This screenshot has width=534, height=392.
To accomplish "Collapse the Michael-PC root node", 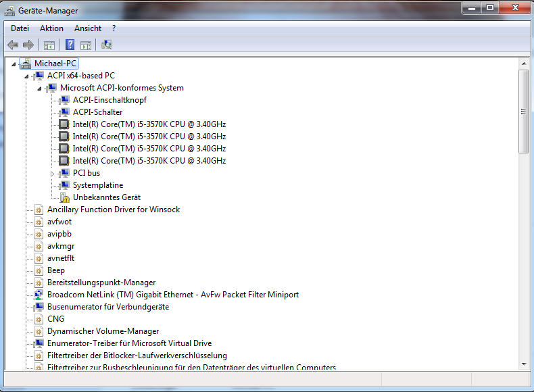I will pos(14,64).
